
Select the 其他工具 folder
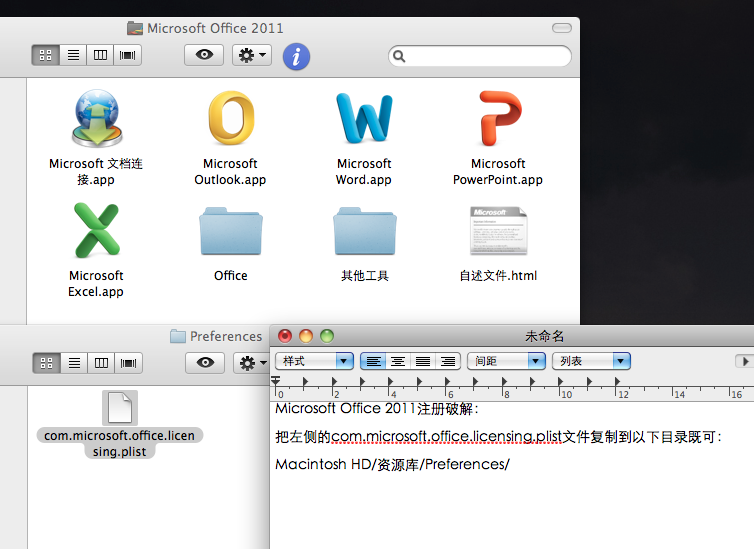(364, 231)
